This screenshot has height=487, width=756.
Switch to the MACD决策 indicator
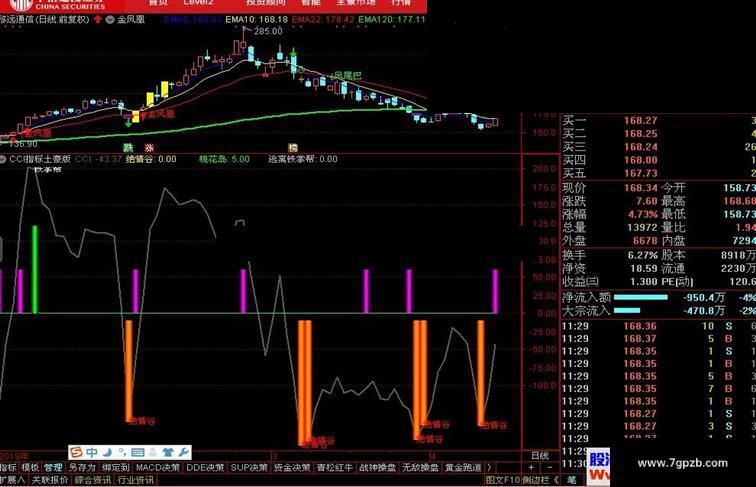tap(158, 467)
